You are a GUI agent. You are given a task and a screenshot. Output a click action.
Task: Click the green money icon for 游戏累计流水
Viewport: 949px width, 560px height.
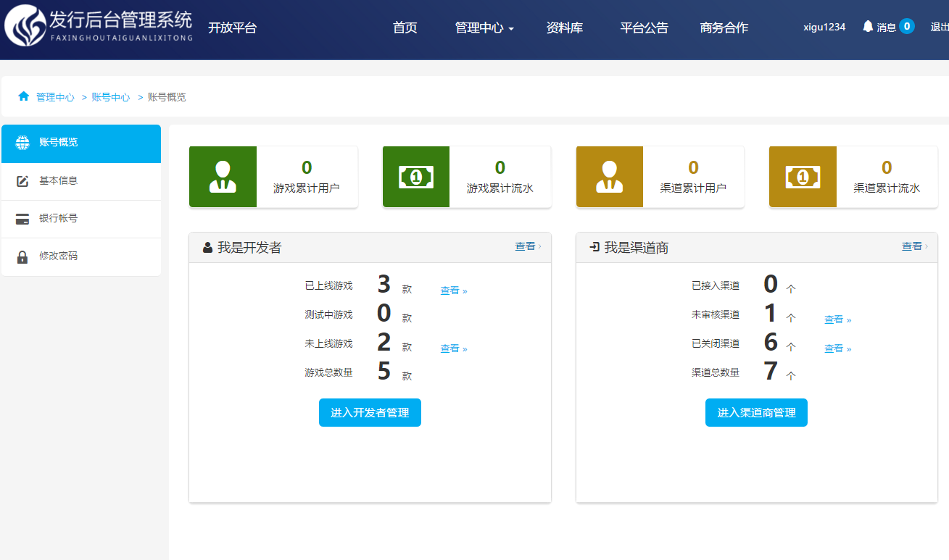pos(416,177)
